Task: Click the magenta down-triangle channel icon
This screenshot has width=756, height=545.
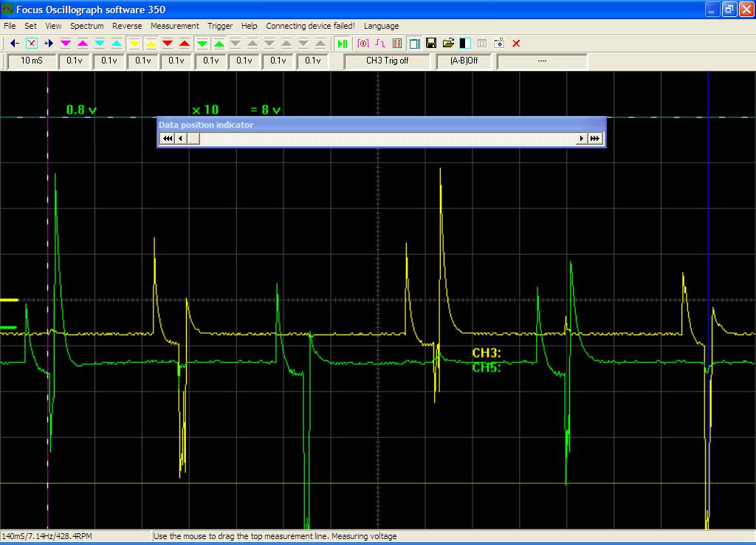Action: (x=66, y=44)
